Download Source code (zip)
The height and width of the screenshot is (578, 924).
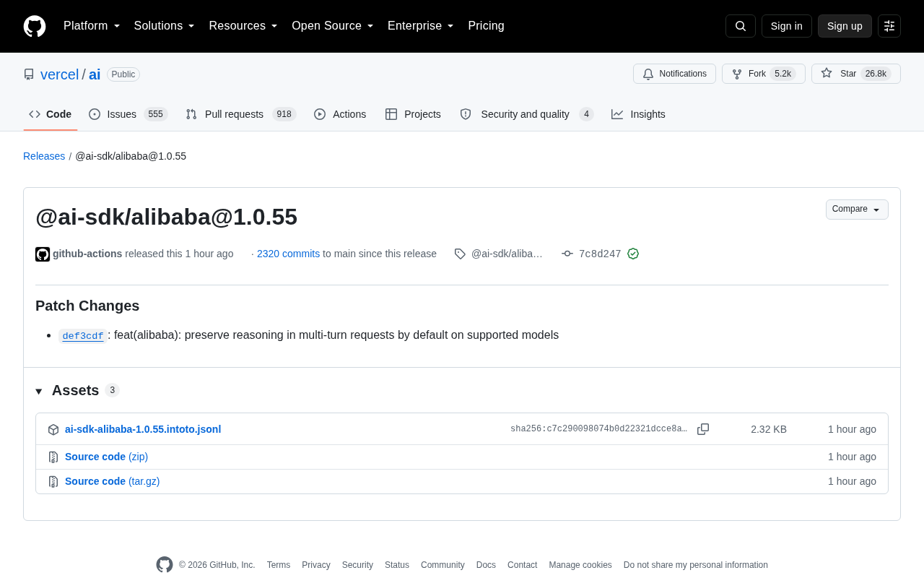click(x=106, y=457)
